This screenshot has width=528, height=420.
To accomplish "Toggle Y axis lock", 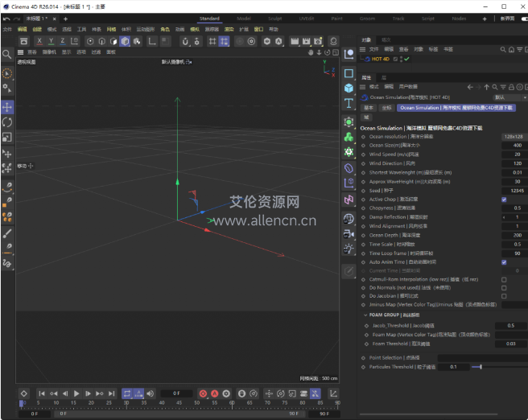I will 51,41.
